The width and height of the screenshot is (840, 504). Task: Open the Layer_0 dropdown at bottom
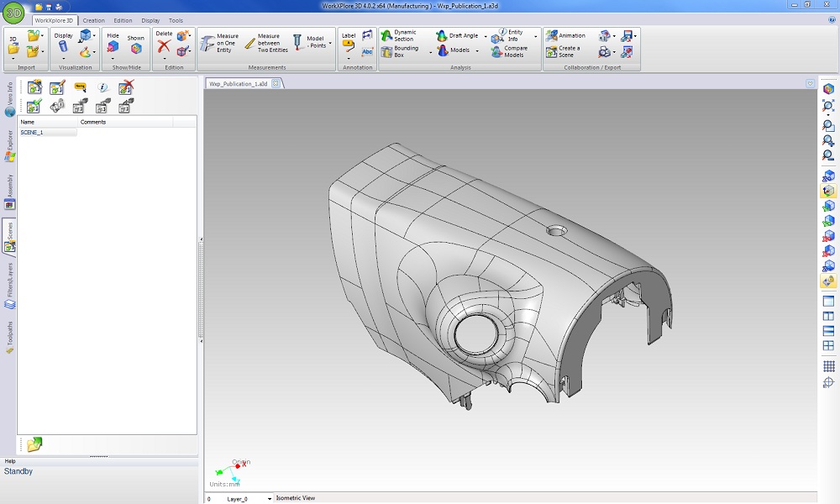pos(270,499)
